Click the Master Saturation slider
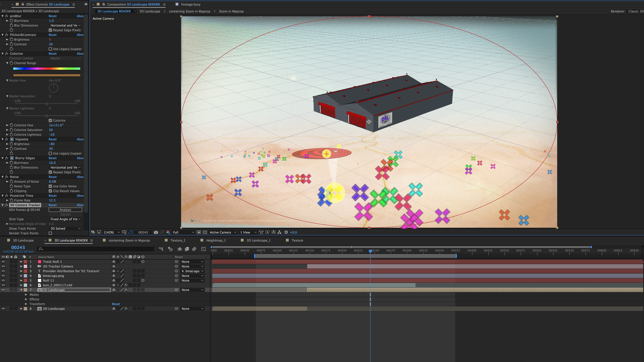Viewport: 644px width, 362px height. tap(46, 104)
